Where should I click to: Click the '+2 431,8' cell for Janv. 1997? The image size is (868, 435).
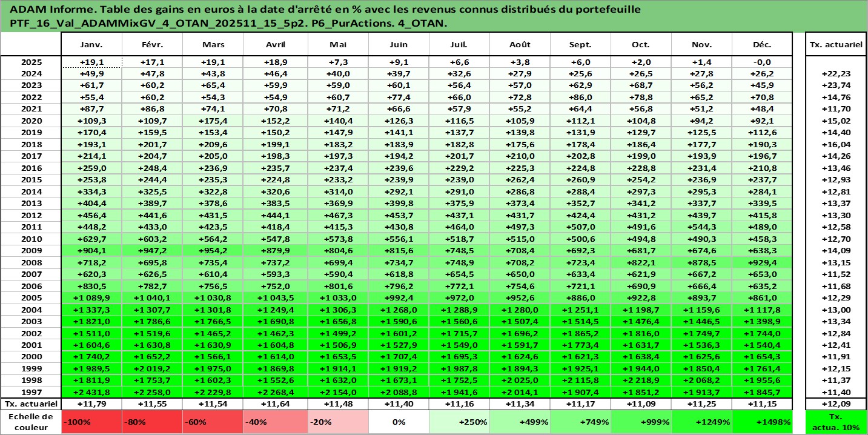92,391
